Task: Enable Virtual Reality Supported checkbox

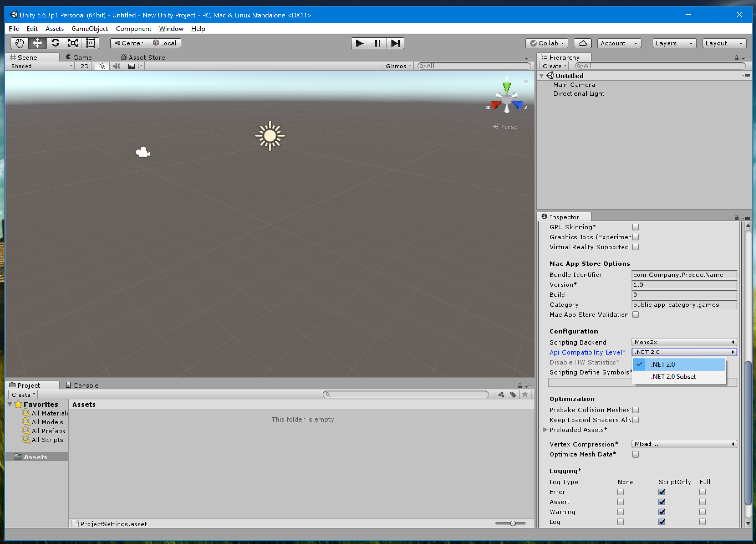Action: 635,247
